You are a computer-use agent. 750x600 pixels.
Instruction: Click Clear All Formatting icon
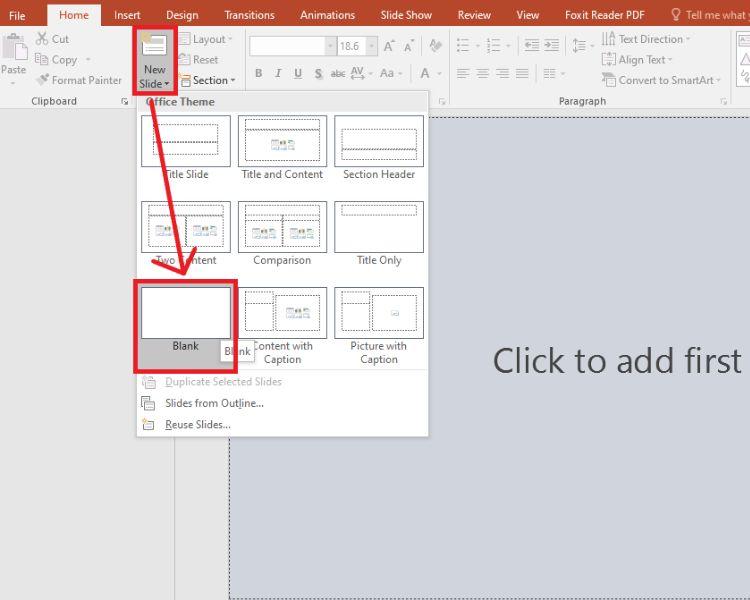[x=435, y=46]
